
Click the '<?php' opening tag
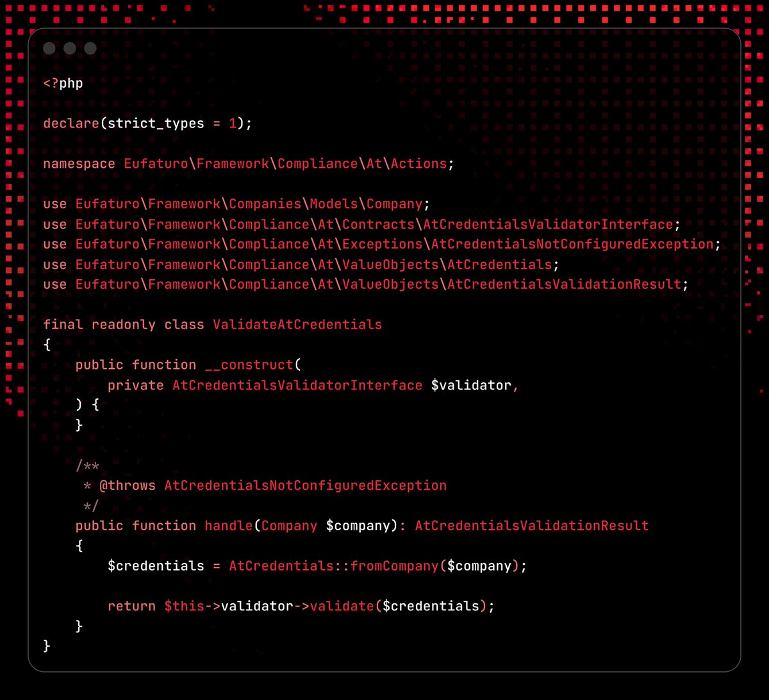(x=63, y=83)
